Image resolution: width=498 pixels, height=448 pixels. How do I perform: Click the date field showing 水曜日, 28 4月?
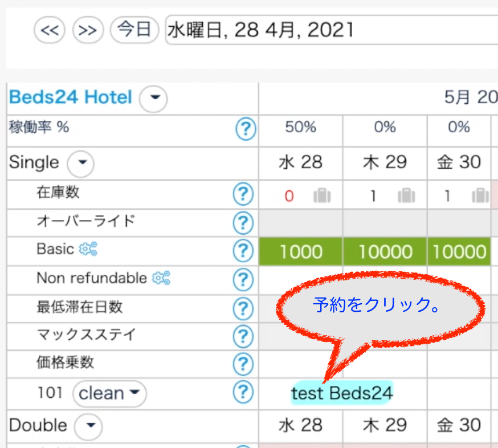[x=330, y=30]
